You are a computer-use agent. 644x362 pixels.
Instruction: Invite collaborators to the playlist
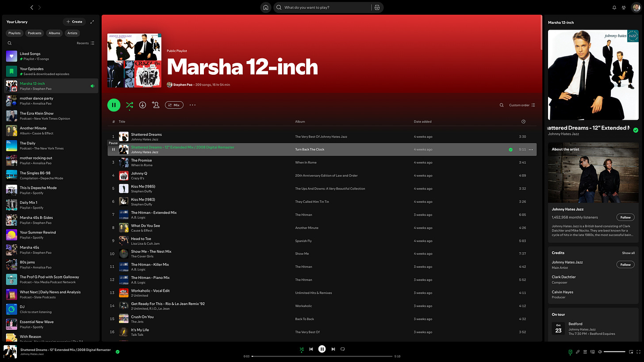click(x=155, y=105)
